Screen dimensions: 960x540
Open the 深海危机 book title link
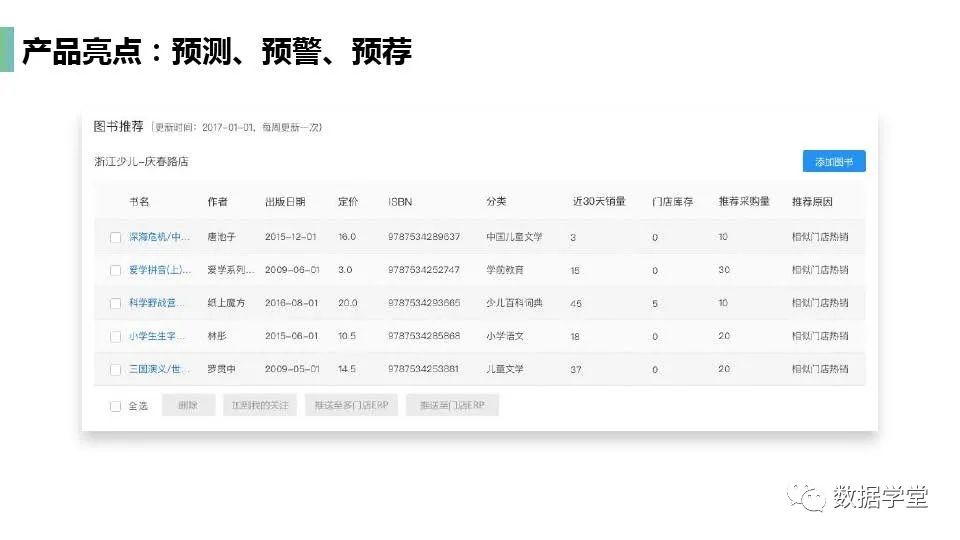click(159, 237)
